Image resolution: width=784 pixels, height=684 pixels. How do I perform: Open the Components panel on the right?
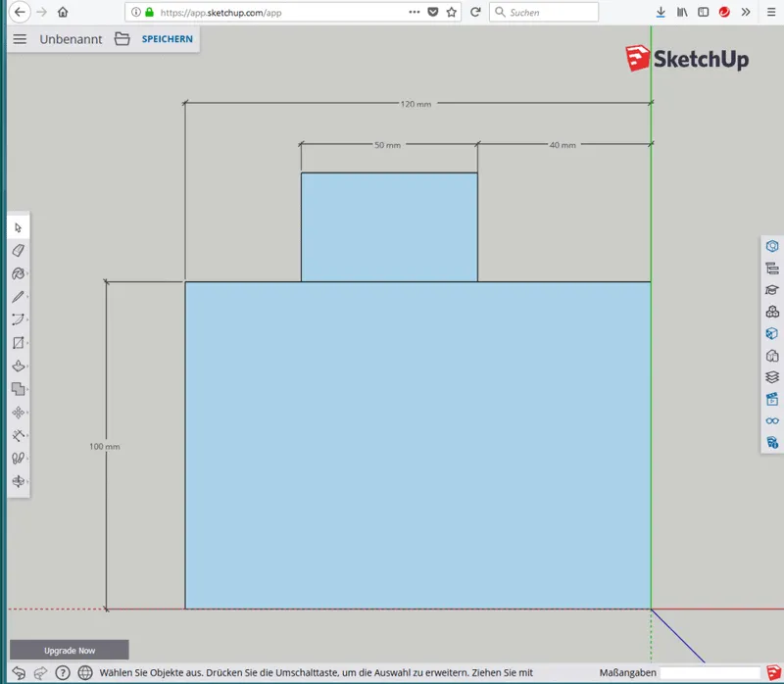pos(772,311)
